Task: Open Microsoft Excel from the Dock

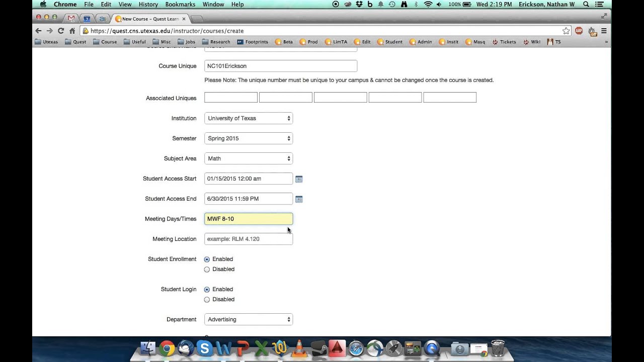Action: 261,348
